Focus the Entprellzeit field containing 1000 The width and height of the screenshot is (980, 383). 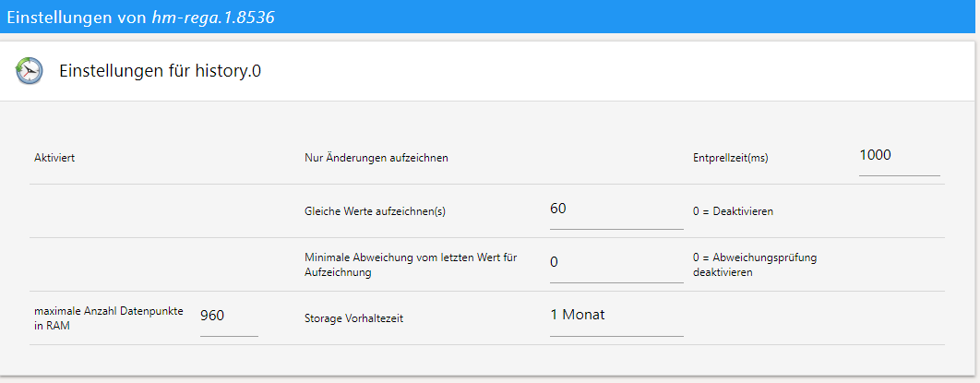click(899, 156)
